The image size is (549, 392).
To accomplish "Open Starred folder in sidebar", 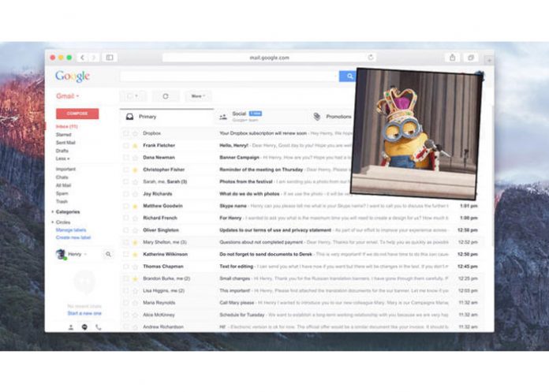I will (63, 134).
